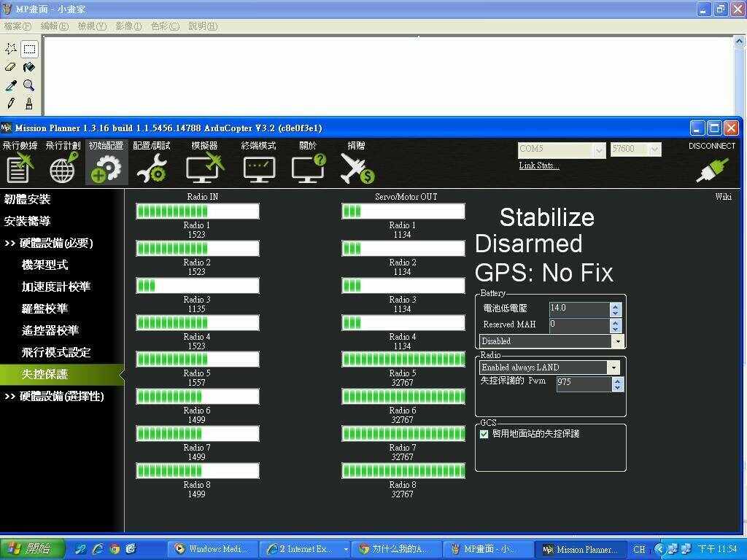Click the low battery voltage input field

(578, 308)
